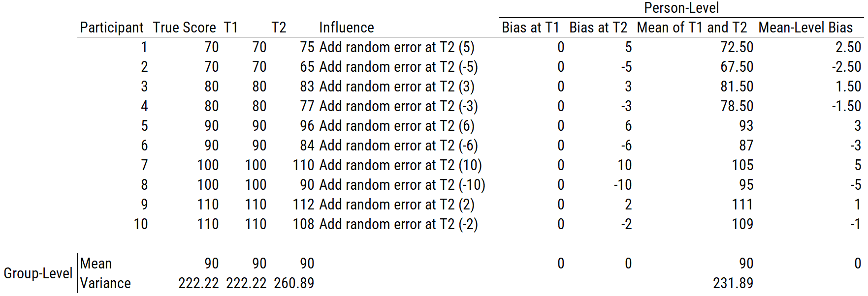Click the Participant column header
This screenshot has height=296, width=868.
click(x=111, y=28)
